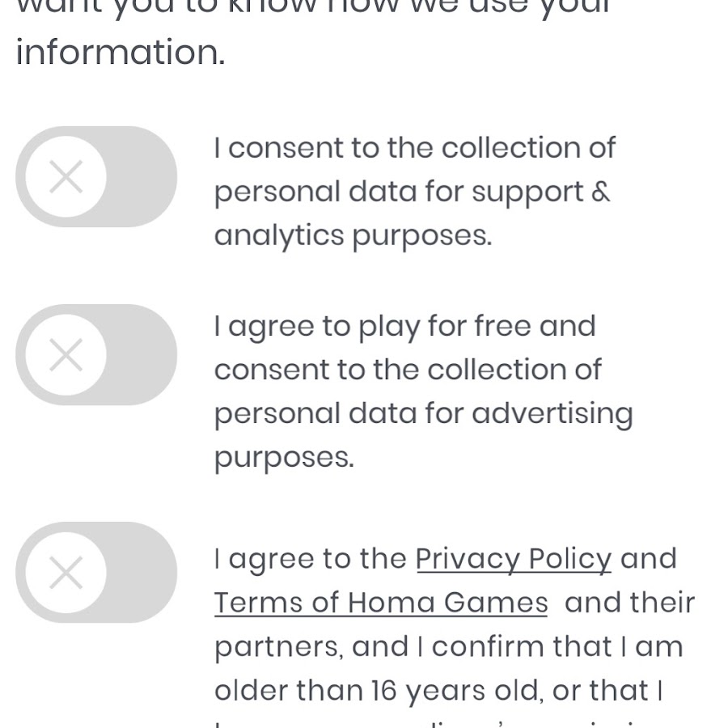
Task: Toggle the Privacy Policy agreement switch
Action: click(96, 573)
